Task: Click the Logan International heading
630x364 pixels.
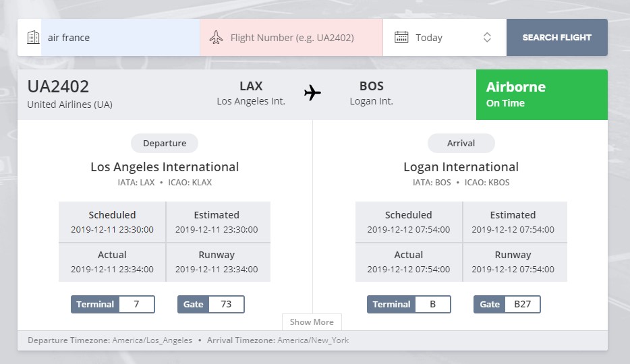Action: [x=461, y=167]
